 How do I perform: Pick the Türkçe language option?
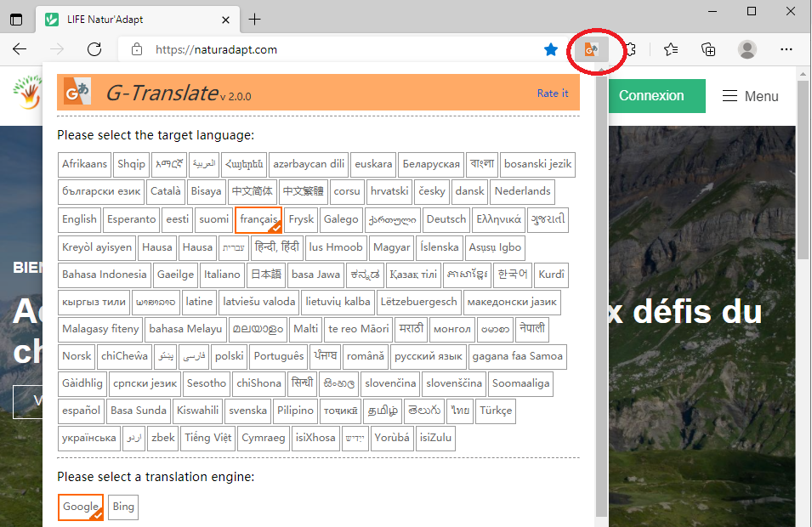pos(496,411)
